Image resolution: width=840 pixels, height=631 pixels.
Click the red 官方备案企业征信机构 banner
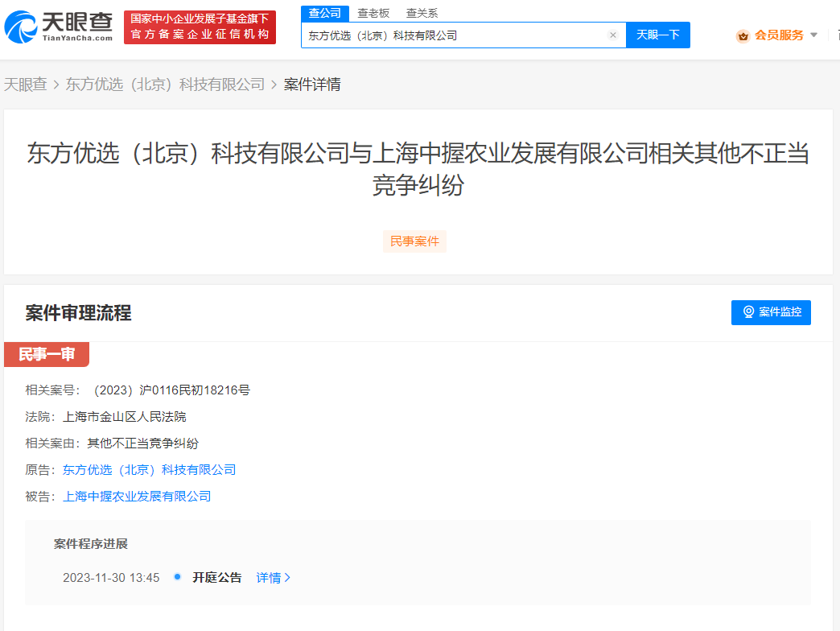200,27
